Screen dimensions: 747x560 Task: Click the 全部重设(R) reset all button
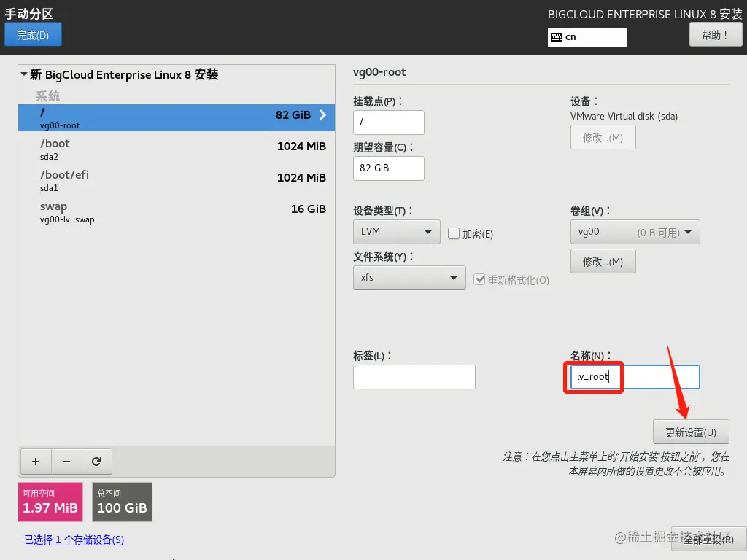(708, 539)
